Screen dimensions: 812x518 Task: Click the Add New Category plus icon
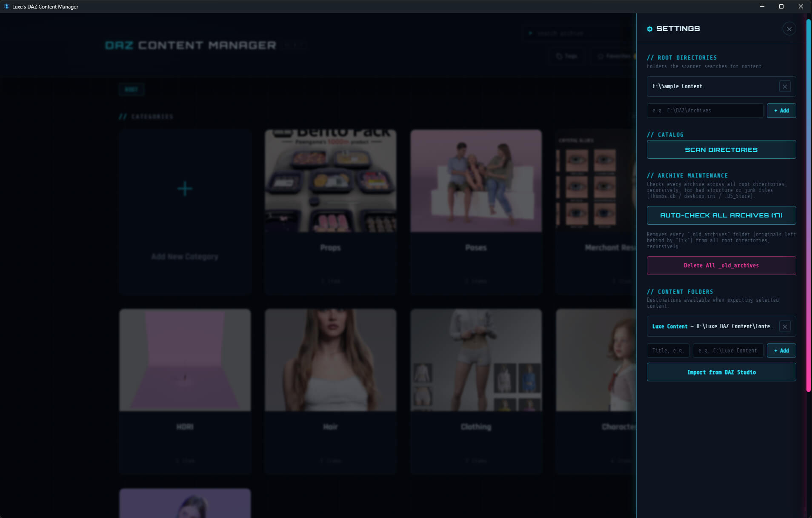(185, 189)
